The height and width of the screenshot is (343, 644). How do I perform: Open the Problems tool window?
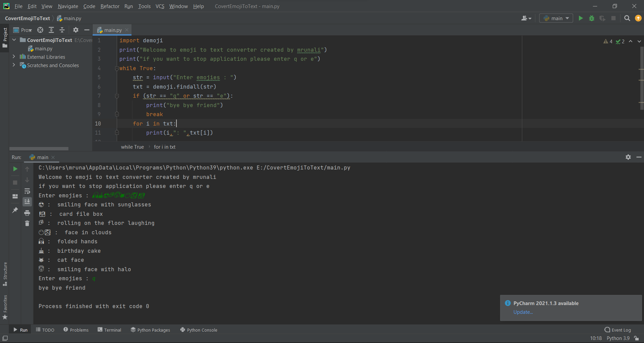point(76,330)
